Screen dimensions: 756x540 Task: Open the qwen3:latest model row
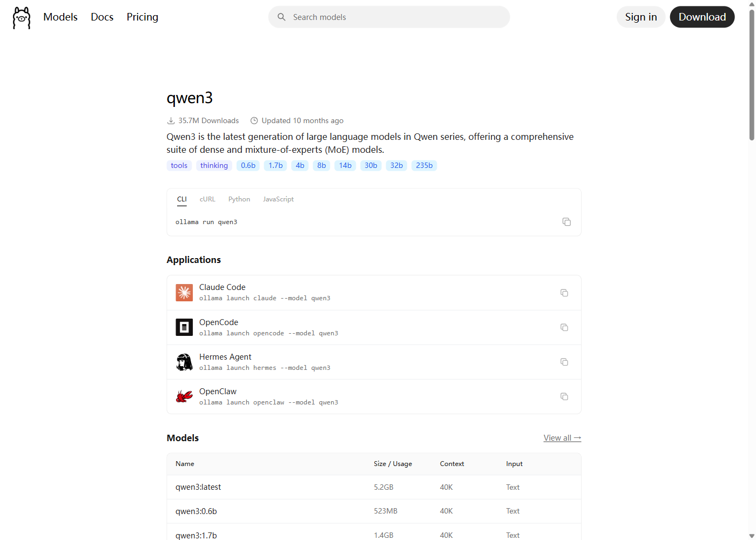tap(374, 487)
